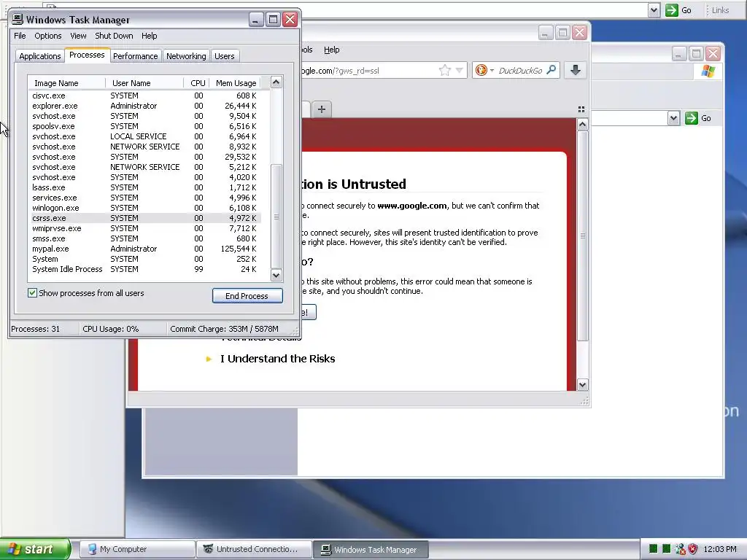Switch to My Computer taskbar button

click(137, 549)
